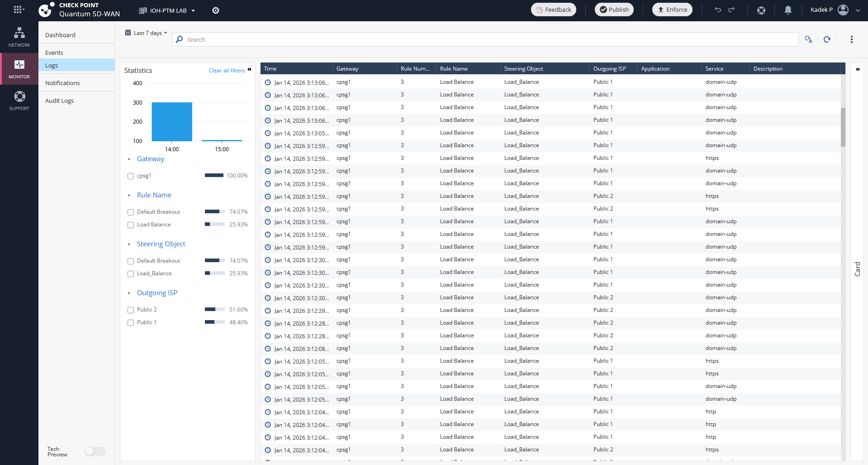Collapse the Rule Name filter section
Image resolution: width=868 pixels, height=465 pixels.
pyautogui.click(x=129, y=196)
